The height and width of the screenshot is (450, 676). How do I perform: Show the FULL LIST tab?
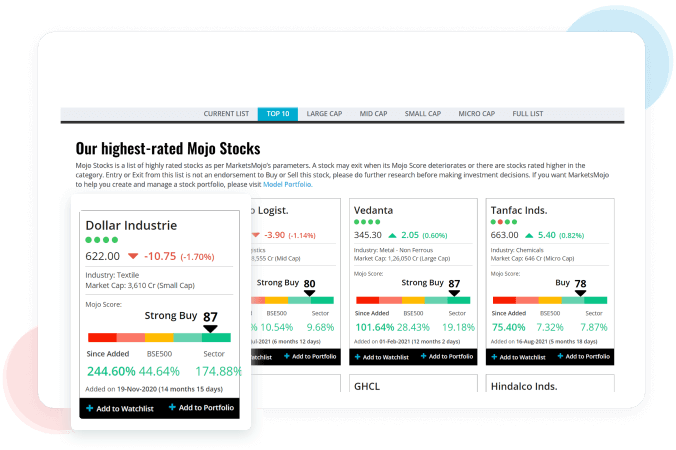(528, 114)
